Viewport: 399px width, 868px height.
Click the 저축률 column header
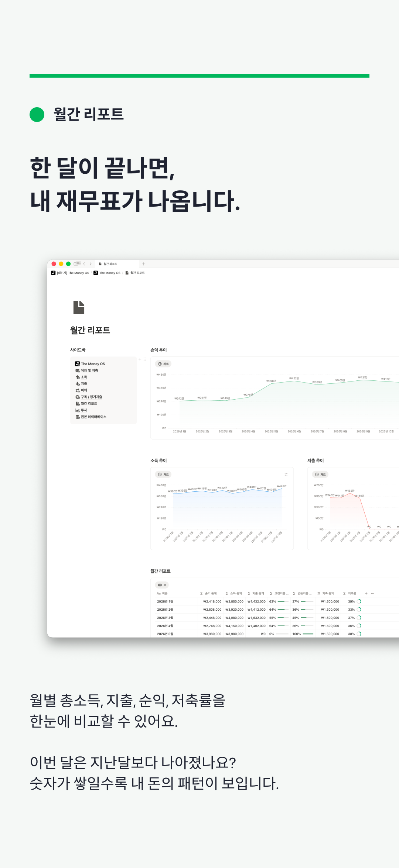[349, 593]
